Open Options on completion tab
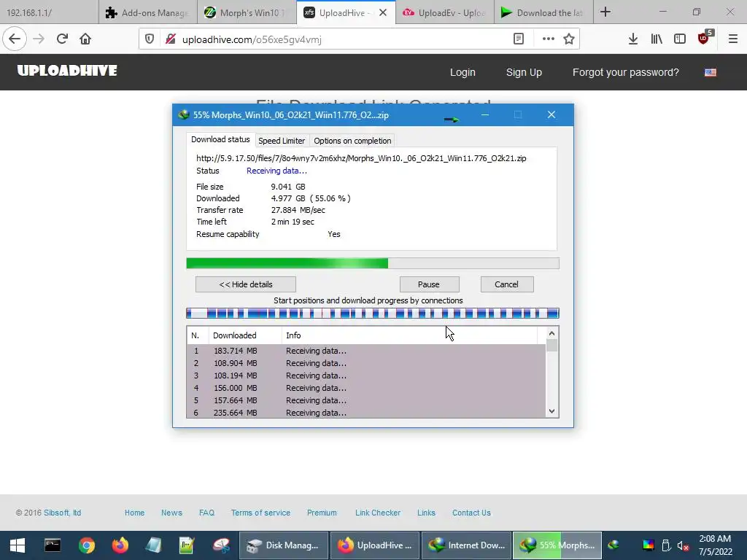The width and height of the screenshot is (747, 560). click(x=352, y=141)
